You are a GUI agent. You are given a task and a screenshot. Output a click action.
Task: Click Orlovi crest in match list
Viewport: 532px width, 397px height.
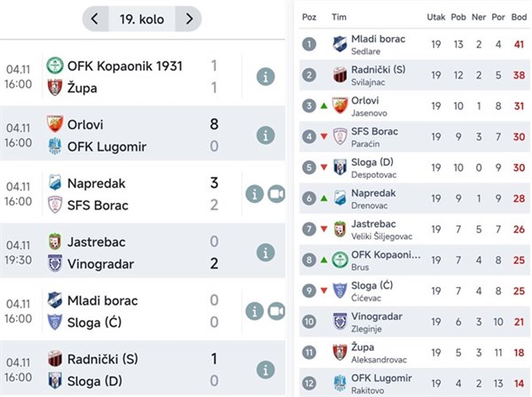tap(55, 124)
